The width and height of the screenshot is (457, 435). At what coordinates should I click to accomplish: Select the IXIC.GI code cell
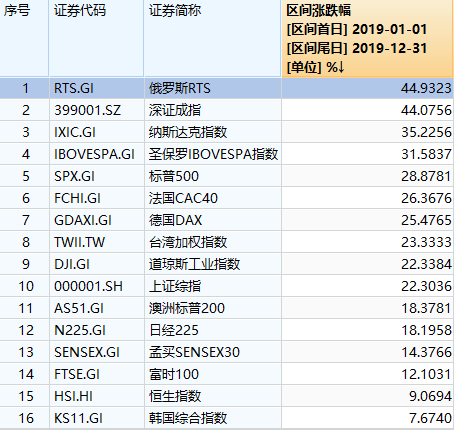[97, 132]
